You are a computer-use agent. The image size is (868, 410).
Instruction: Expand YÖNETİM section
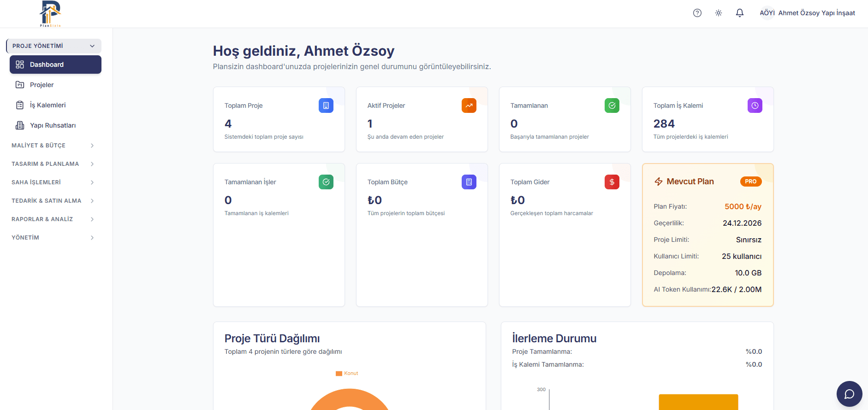click(54, 238)
